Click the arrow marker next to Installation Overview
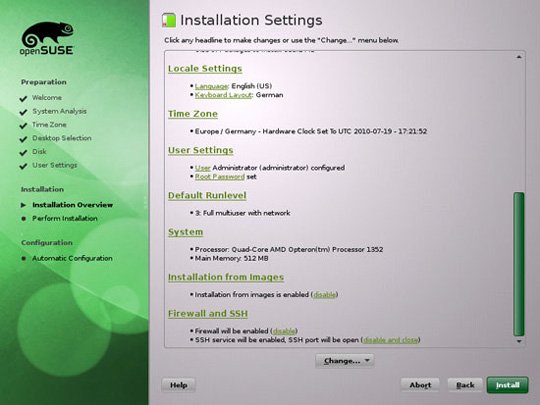540x405 pixels. (x=23, y=205)
